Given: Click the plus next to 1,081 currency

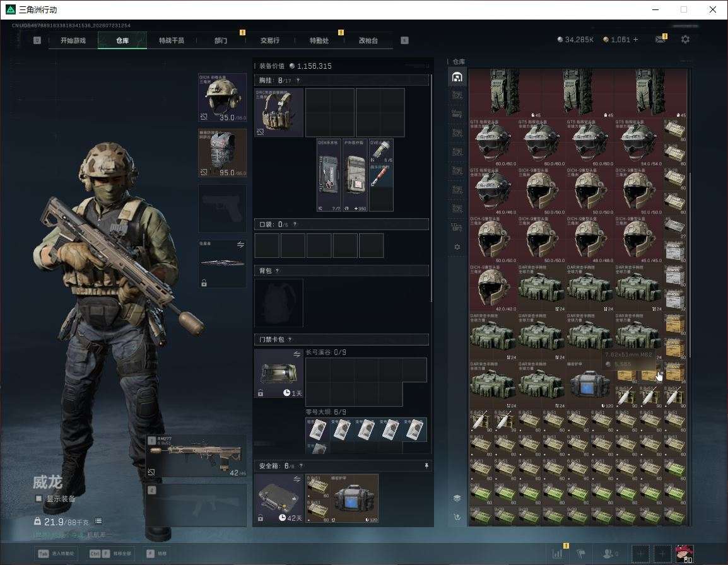Looking at the screenshot, I should tap(636, 40).
